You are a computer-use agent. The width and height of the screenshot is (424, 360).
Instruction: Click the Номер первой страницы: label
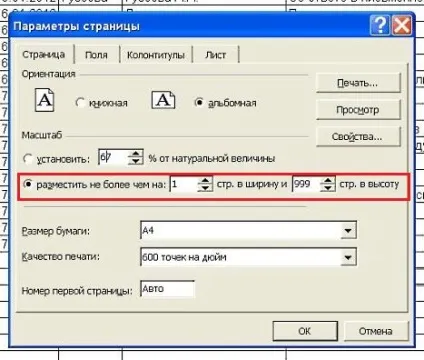pos(77,291)
